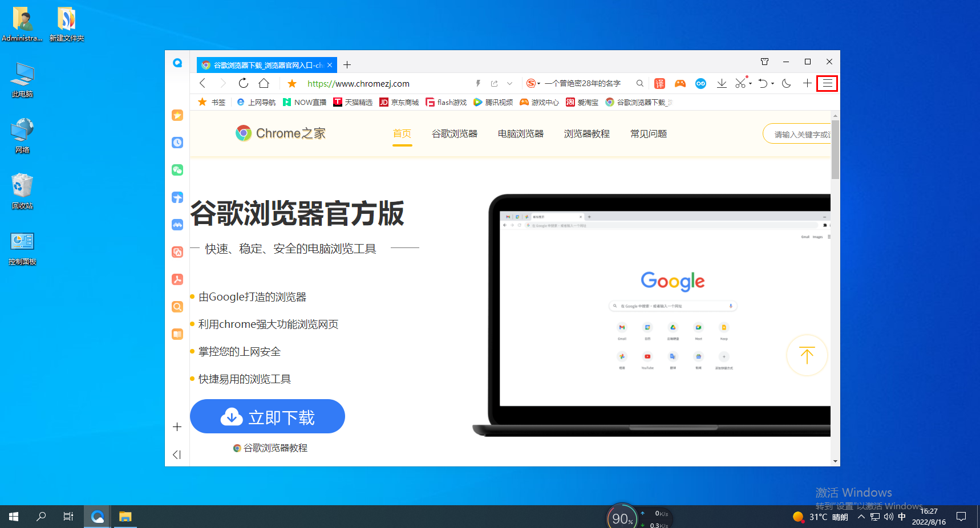Click the site keyword search field
Viewport: 980px width, 528px height.
point(797,134)
